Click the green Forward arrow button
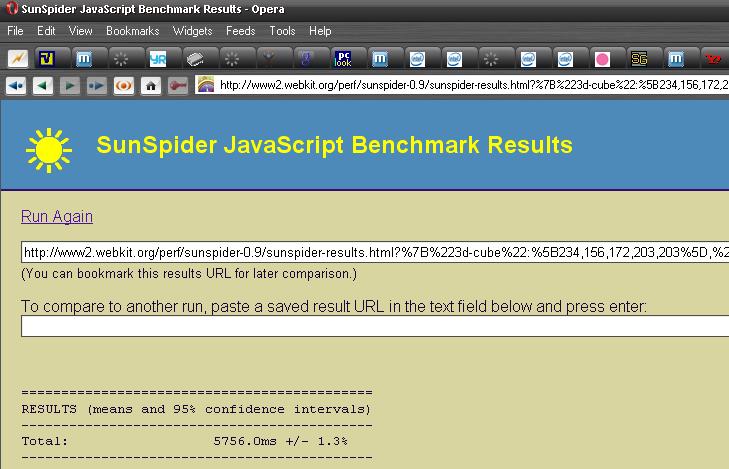The image size is (729, 469). click(70, 86)
